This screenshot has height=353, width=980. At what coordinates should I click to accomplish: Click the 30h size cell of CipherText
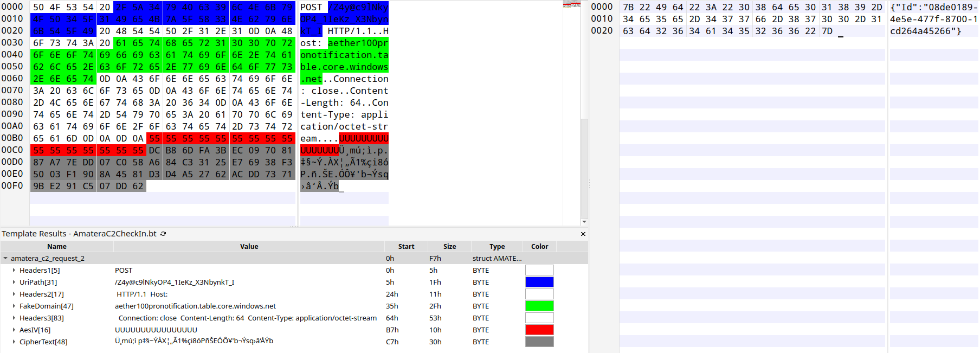tap(435, 342)
